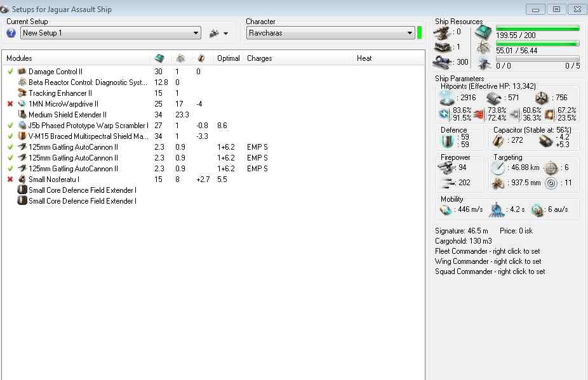This screenshot has height=380, width=588.
Task: Sort by the capacitor column icon
Action: [x=201, y=58]
